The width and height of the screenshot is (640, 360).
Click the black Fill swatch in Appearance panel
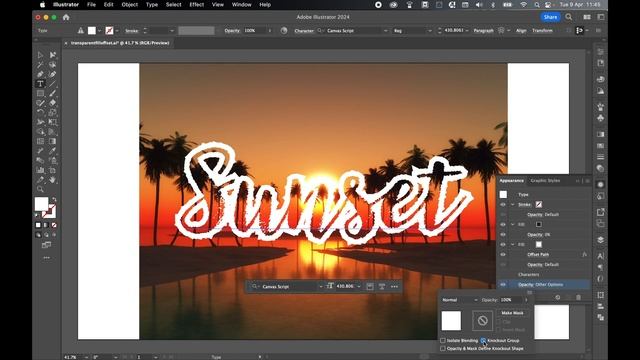pos(539,224)
